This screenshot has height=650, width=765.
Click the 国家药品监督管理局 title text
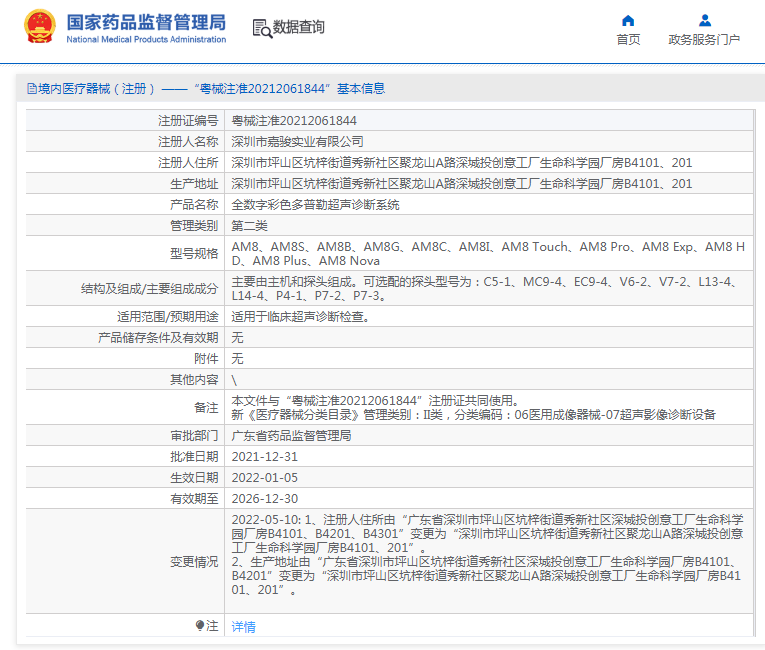point(146,22)
